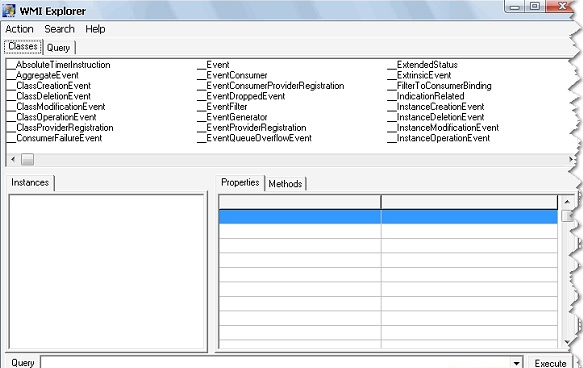Select __EventDroppedEvent class
583x368 pixels.
click(241, 96)
